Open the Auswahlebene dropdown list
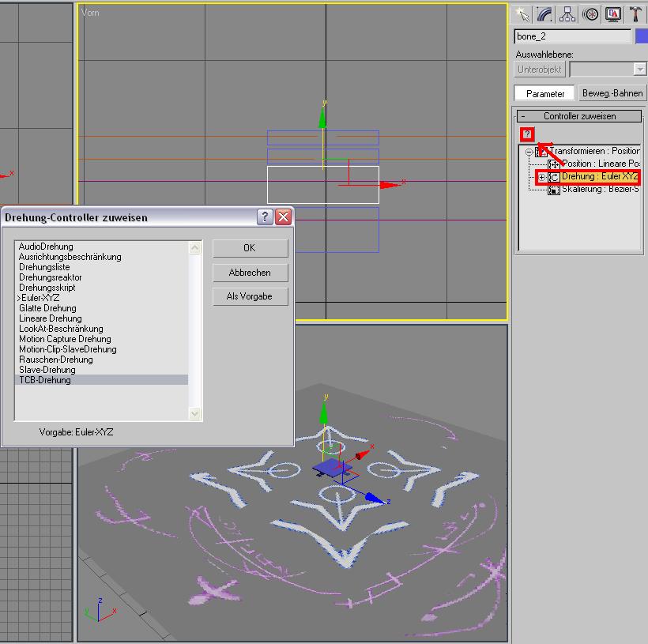Image resolution: width=648 pixels, height=644 pixels. click(x=640, y=69)
